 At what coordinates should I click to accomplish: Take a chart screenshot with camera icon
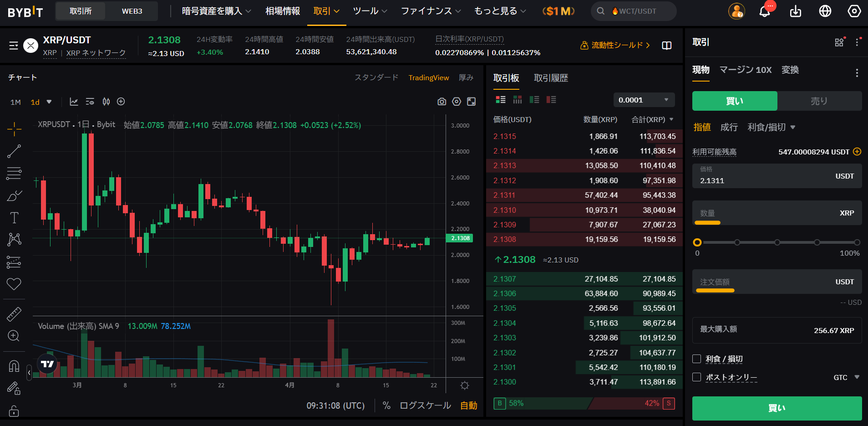pos(441,101)
